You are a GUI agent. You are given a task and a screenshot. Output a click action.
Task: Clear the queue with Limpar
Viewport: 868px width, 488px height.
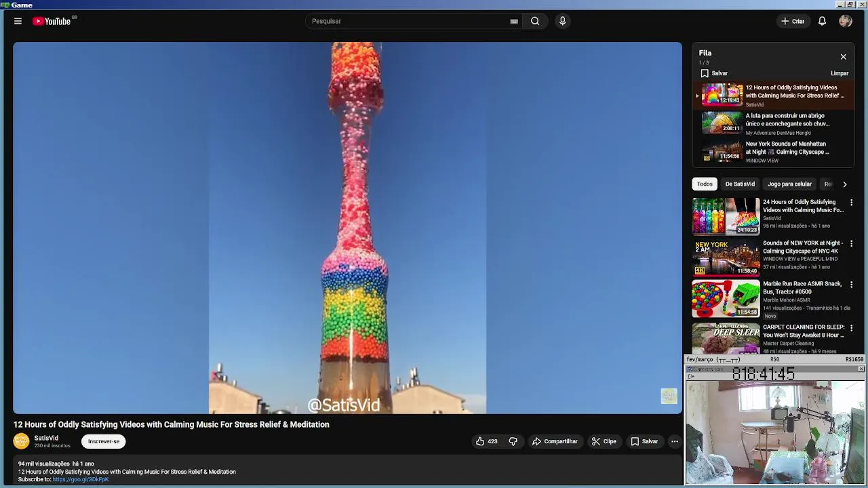click(x=840, y=73)
